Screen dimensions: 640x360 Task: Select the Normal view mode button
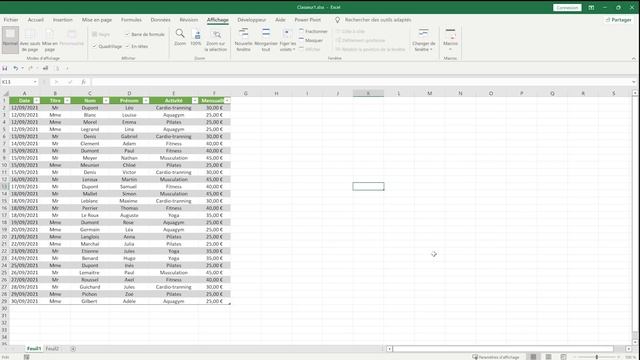click(10, 40)
